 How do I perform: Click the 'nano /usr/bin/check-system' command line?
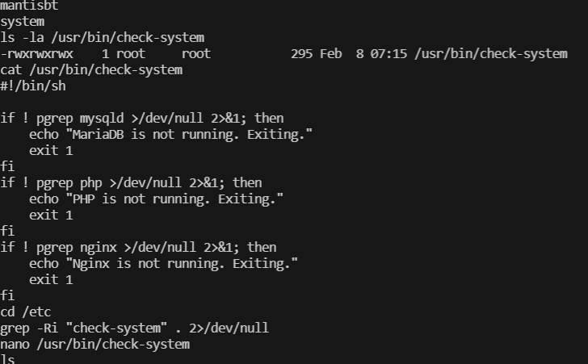[x=94, y=345]
